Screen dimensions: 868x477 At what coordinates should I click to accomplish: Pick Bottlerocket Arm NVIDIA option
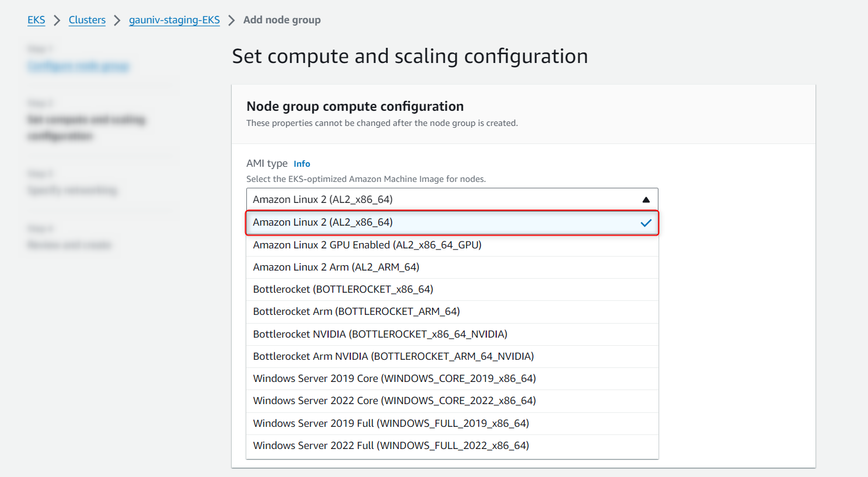[x=393, y=356]
